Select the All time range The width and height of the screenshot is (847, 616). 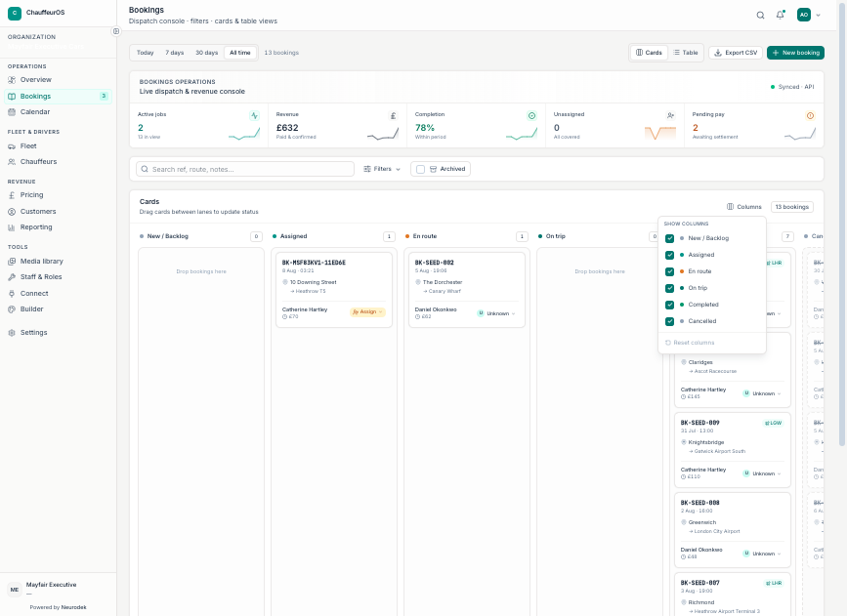click(x=240, y=53)
